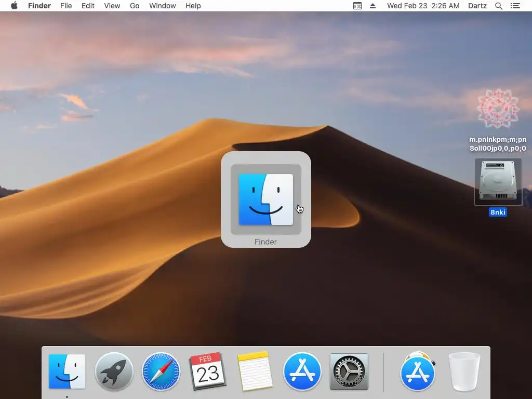Viewport: 532px width, 399px height.
Task: Open the Edit menu
Action: click(88, 6)
